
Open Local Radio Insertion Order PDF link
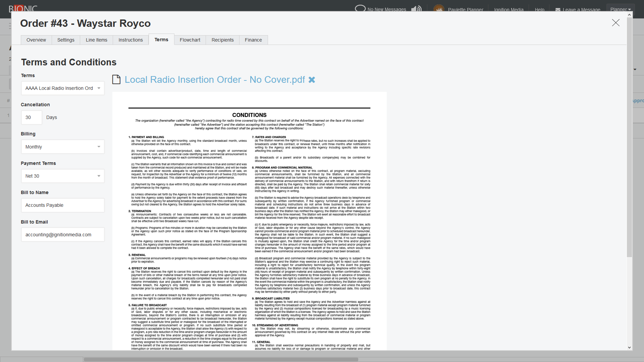[x=215, y=80]
